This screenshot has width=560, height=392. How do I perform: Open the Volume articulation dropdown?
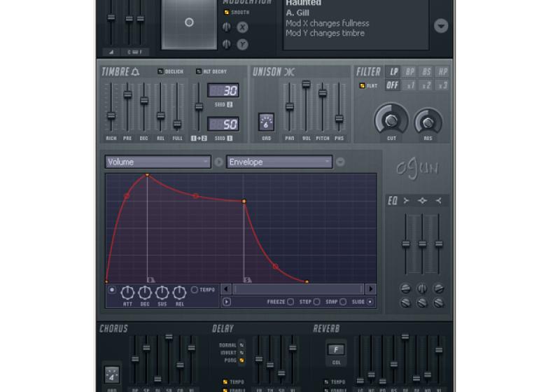[158, 162]
